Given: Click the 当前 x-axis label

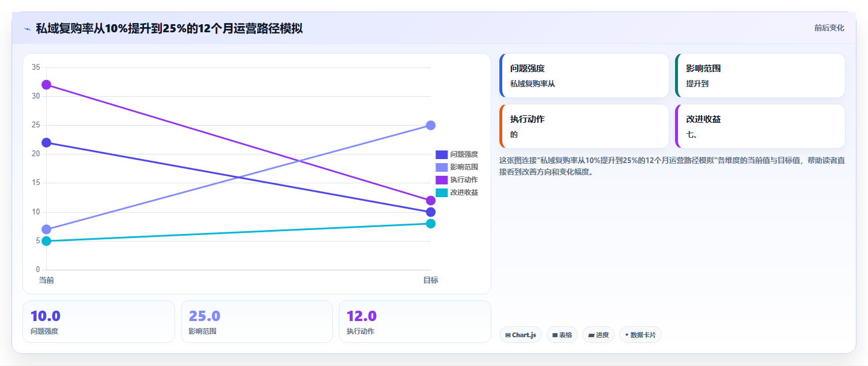Looking at the screenshot, I should point(47,280).
